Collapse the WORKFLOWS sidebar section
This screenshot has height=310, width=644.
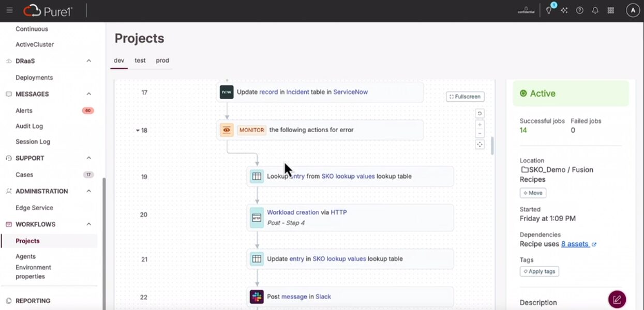88,224
